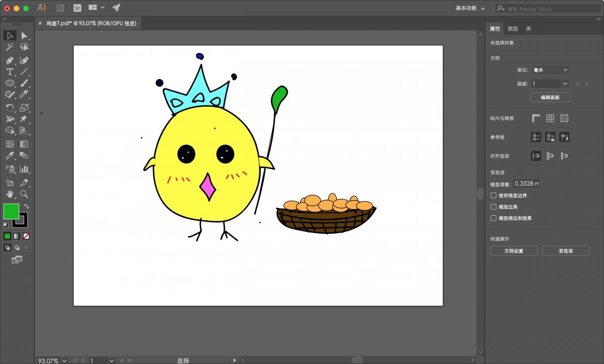Pick the Eyedropper tool
The width and height of the screenshot is (604, 364).
click(x=10, y=156)
